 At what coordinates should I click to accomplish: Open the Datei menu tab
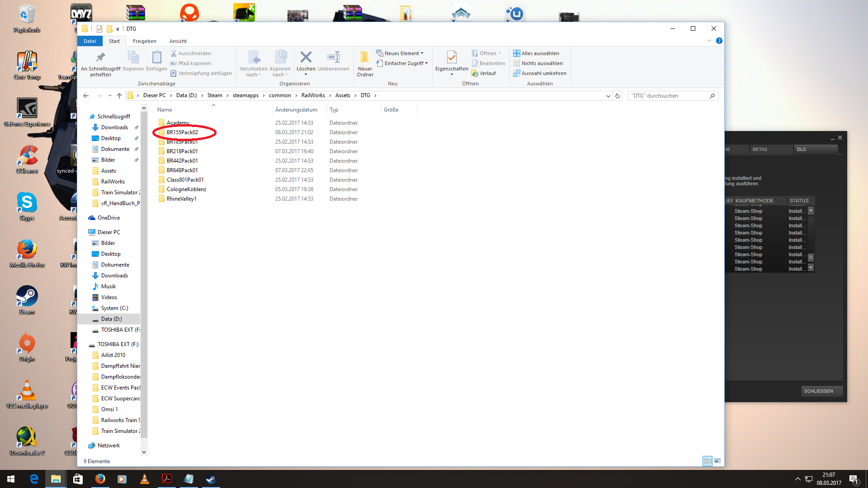tap(90, 41)
